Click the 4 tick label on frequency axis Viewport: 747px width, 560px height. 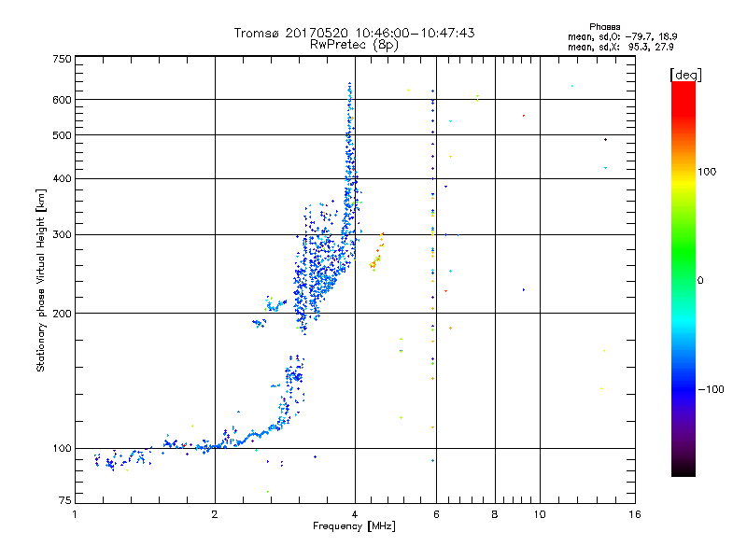(355, 514)
